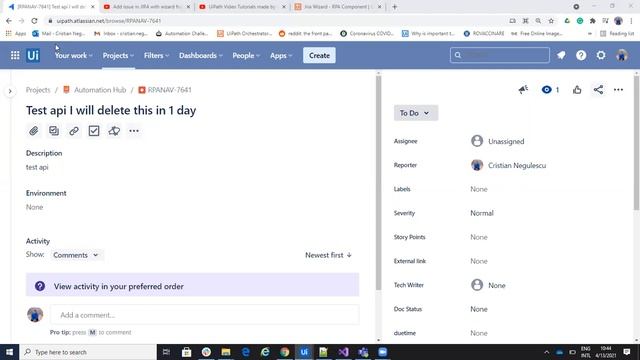Click the Labels None value
The height and width of the screenshot is (360, 640).
click(x=479, y=189)
